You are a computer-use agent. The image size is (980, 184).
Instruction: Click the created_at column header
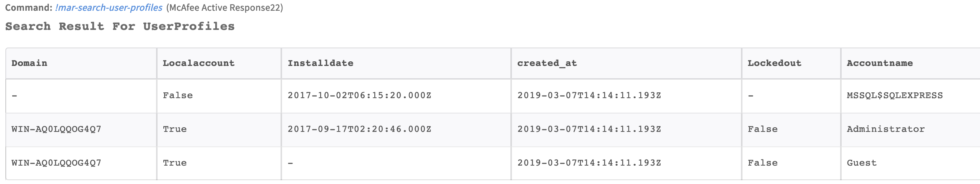[546, 63]
